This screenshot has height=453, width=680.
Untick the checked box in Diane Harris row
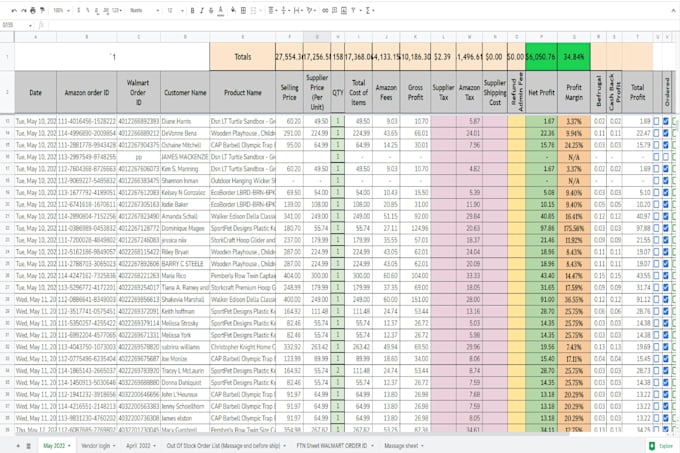[666, 121]
